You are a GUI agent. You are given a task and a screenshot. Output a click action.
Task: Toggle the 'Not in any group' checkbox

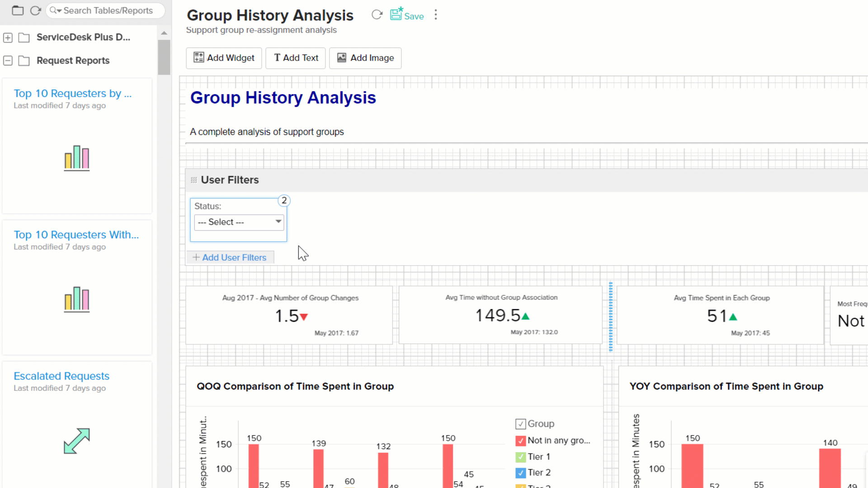[x=521, y=441]
